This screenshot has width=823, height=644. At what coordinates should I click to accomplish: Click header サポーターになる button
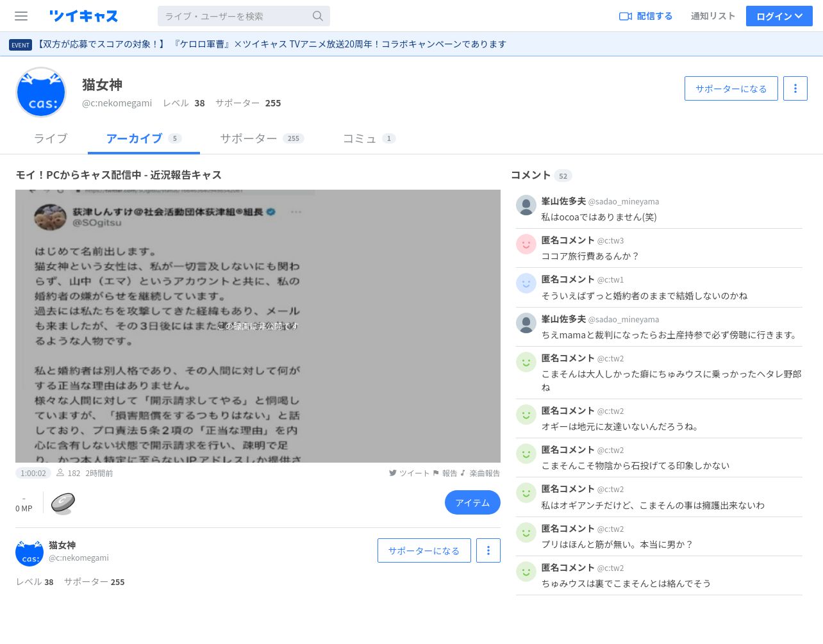pos(731,88)
